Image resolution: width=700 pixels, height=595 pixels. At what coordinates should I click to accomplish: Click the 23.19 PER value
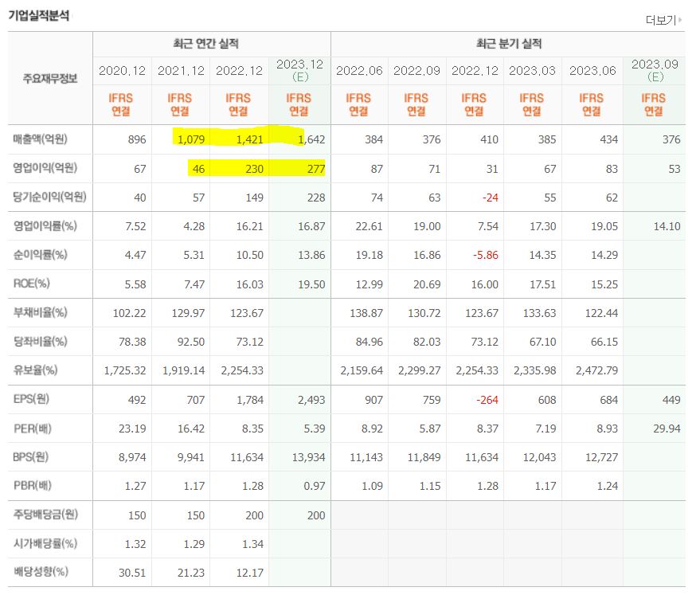(x=132, y=429)
